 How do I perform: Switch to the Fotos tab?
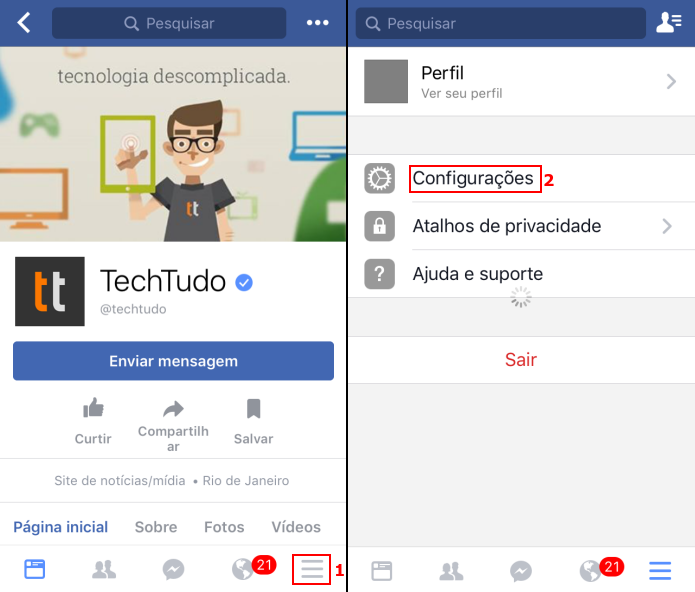[x=224, y=527]
